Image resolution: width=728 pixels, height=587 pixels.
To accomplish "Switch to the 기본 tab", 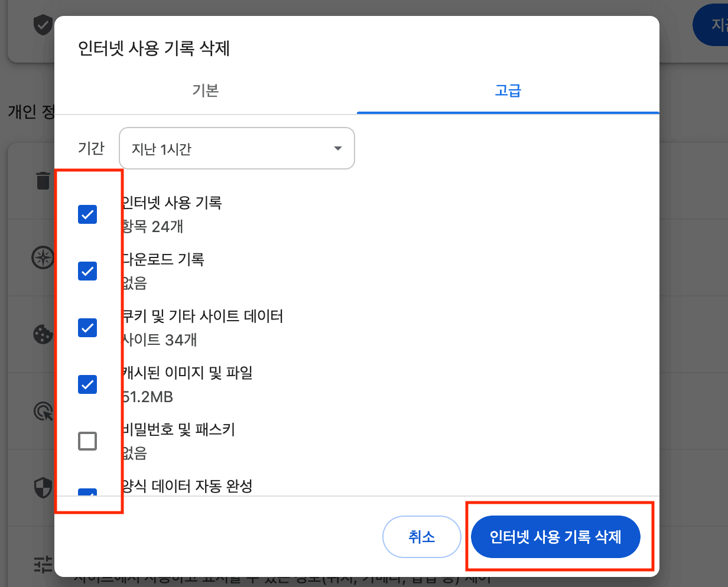I will tap(206, 91).
